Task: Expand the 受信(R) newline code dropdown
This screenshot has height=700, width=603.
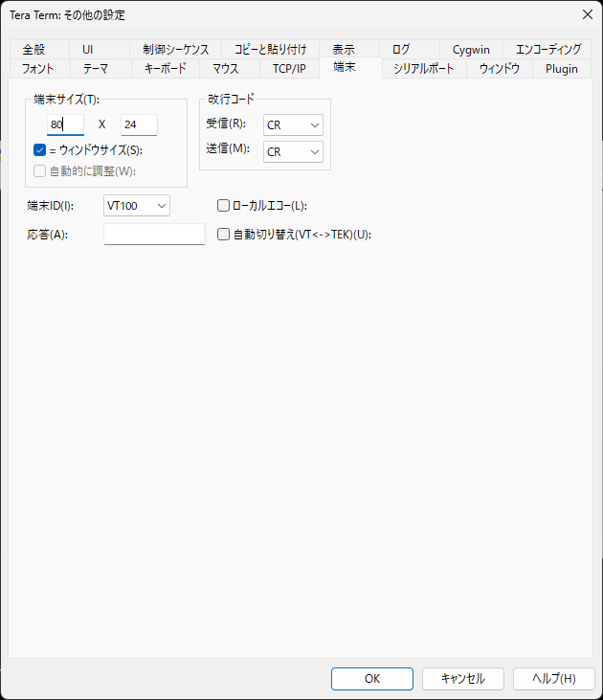Action: point(293,125)
